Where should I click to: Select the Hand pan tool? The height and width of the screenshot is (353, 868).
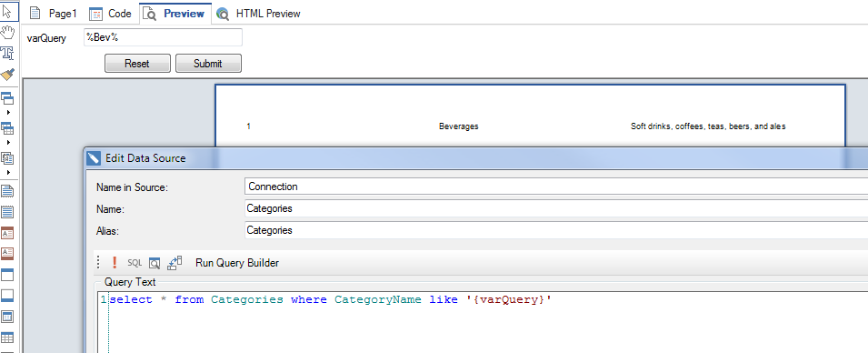[x=8, y=32]
